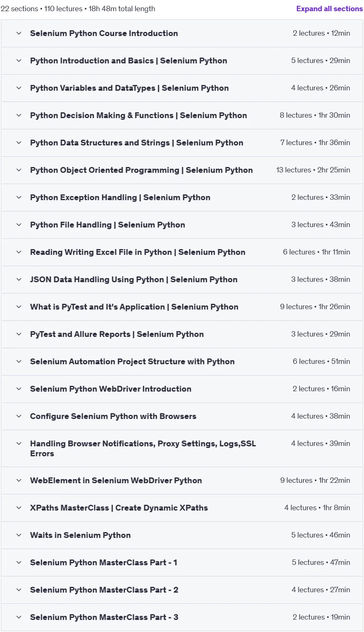This screenshot has height=632, width=364.
Task: Expand chevron for MasterClass Part - 1
Action: coord(19,562)
